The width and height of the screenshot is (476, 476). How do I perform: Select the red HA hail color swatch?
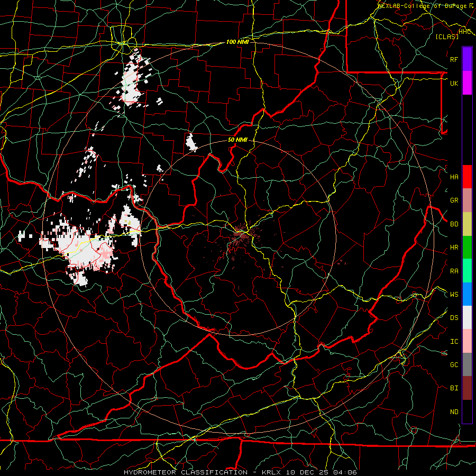[467, 177]
